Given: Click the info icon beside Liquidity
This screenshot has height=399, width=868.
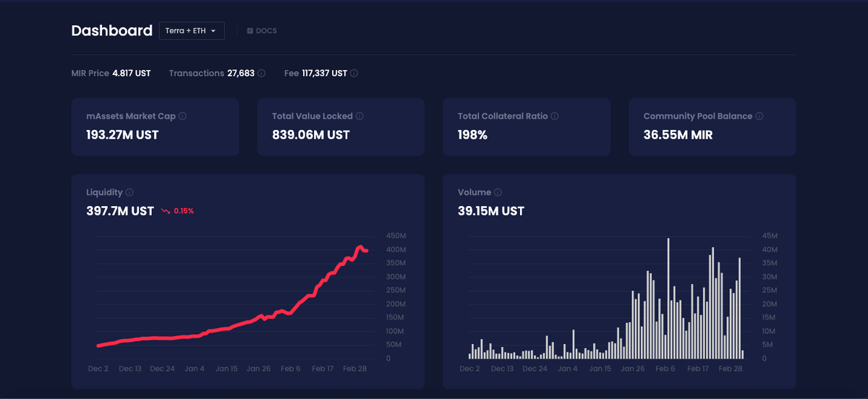Looking at the screenshot, I should pos(129,192).
